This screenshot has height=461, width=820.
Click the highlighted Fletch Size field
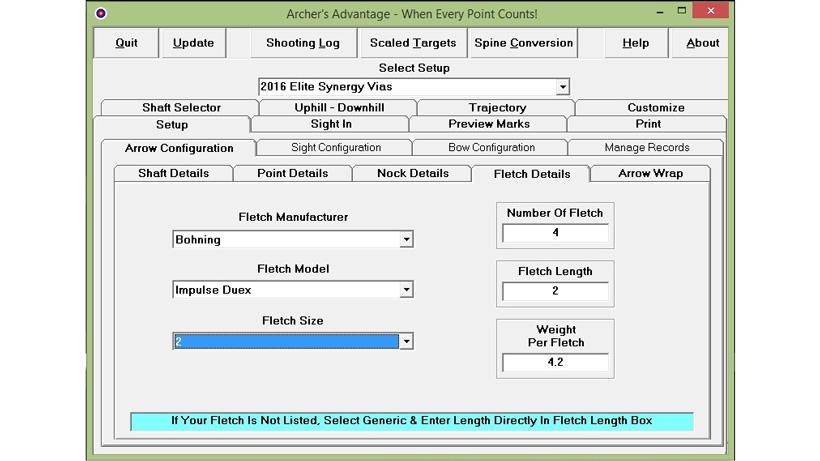(286, 341)
